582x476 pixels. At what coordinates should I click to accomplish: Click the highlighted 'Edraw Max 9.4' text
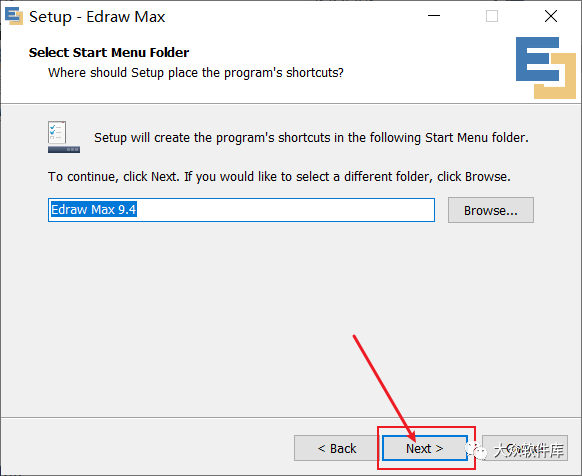[94, 209]
